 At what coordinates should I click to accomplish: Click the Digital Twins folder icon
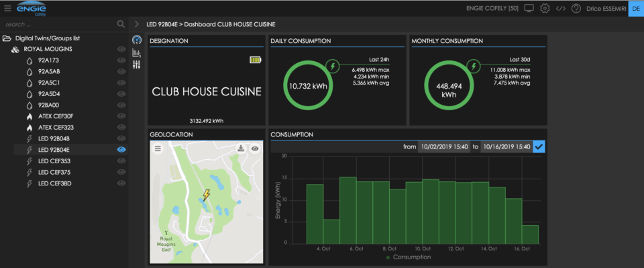(x=7, y=39)
